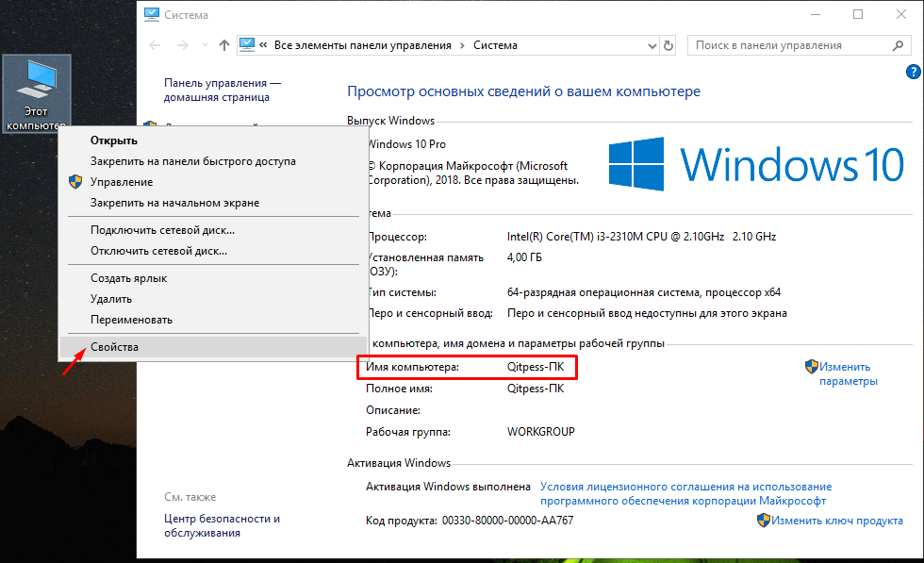The width and height of the screenshot is (924, 563).
Task: Click the 'Изменить параметры' link
Action: pos(848,373)
